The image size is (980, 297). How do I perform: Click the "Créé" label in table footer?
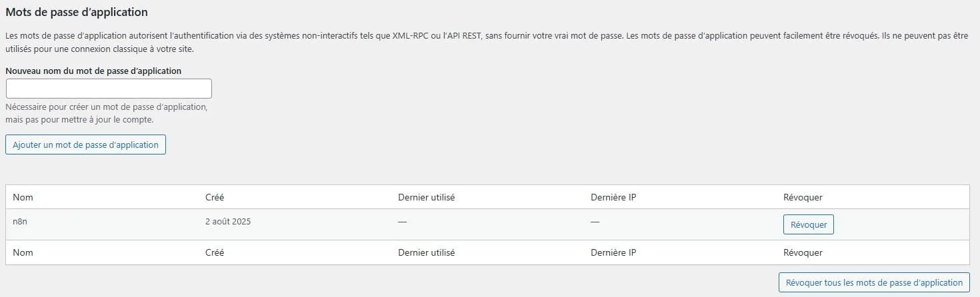click(215, 253)
